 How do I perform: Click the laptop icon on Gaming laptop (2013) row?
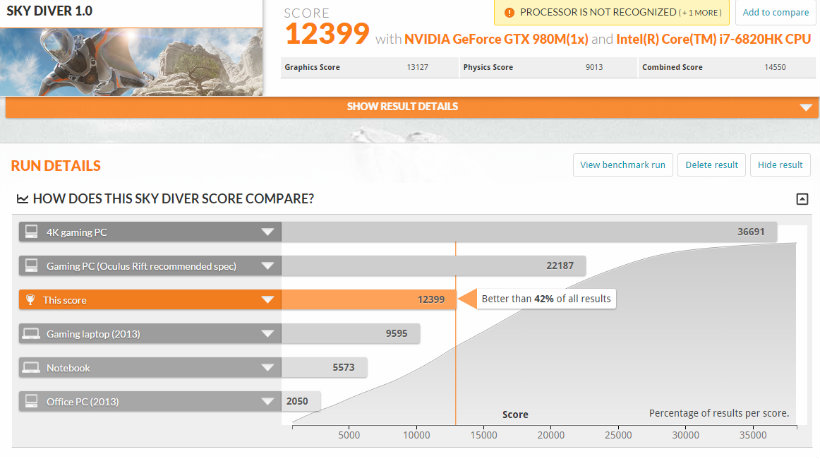coord(31,334)
